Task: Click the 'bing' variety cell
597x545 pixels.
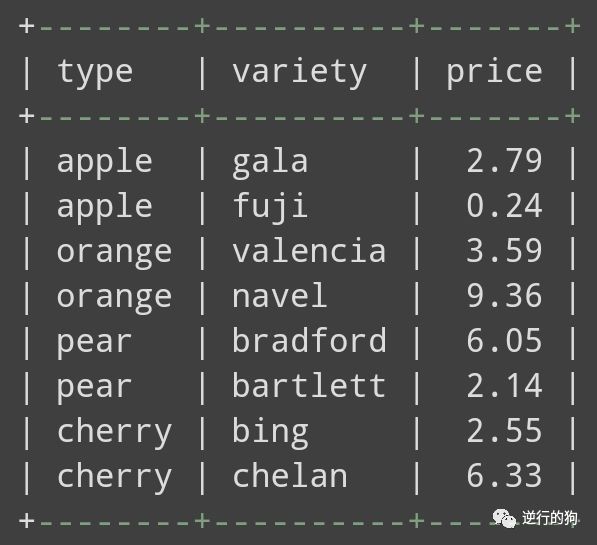Action: coord(270,432)
